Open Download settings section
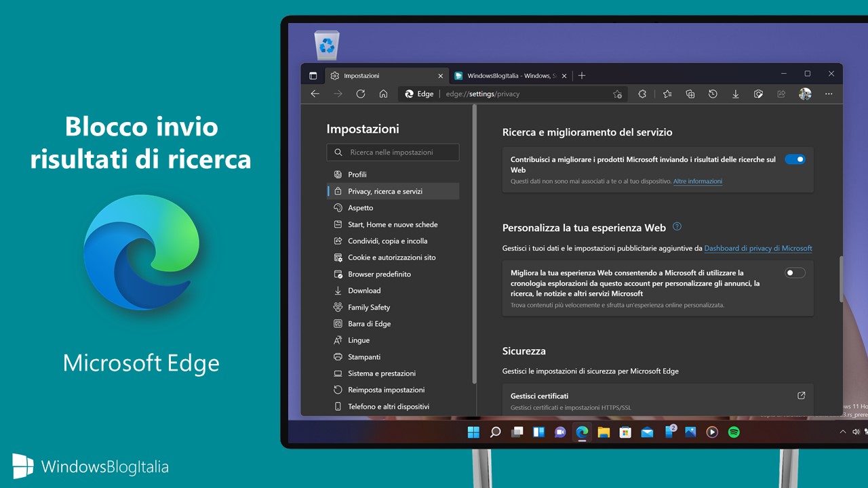 pyautogui.click(x=393, y=291)
